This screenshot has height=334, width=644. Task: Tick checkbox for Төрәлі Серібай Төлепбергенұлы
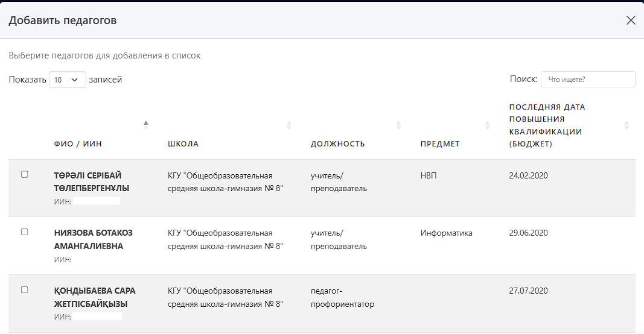point(25,174)
